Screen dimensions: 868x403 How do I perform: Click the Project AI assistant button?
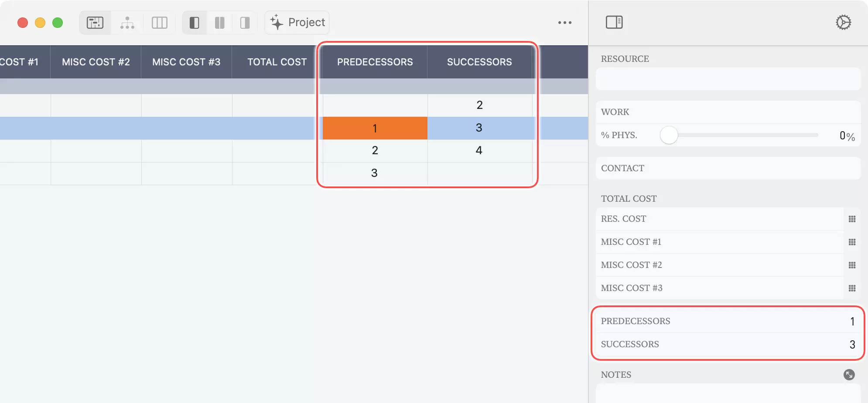pos(296,22)
